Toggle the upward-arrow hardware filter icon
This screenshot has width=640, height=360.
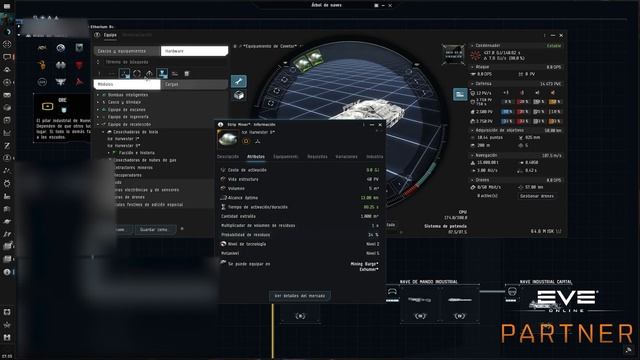[149, 74]
